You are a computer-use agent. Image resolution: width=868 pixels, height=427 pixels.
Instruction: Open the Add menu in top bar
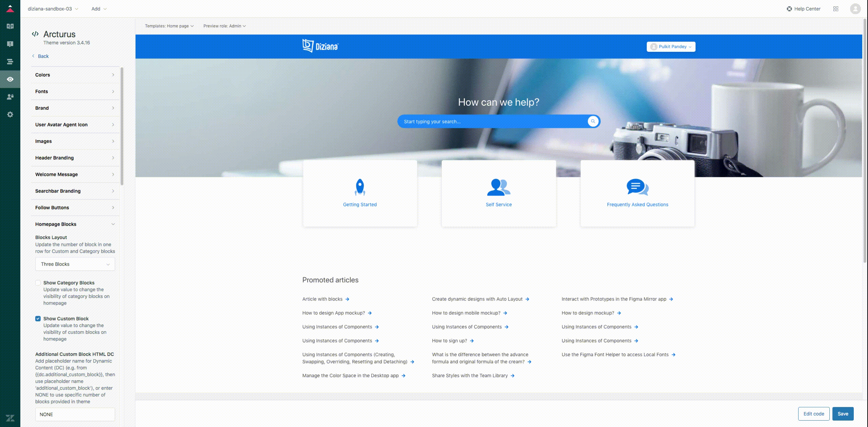pos(99,9)
